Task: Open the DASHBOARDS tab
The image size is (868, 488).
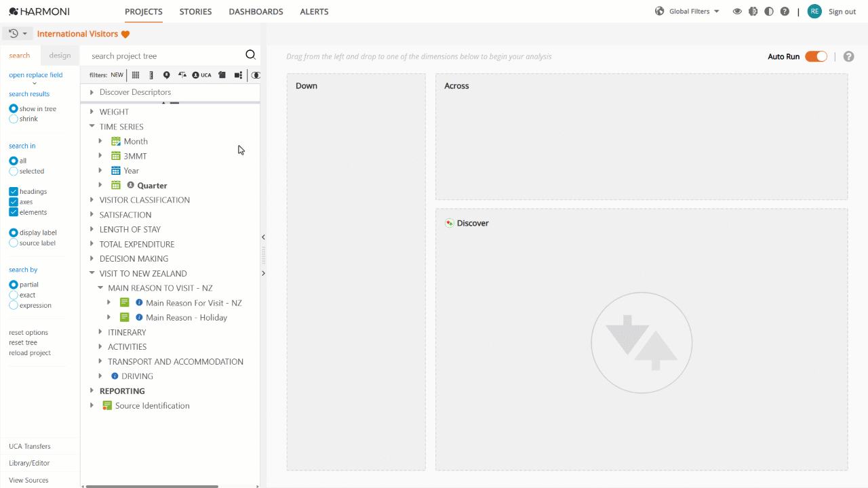Action: (256, 12)
